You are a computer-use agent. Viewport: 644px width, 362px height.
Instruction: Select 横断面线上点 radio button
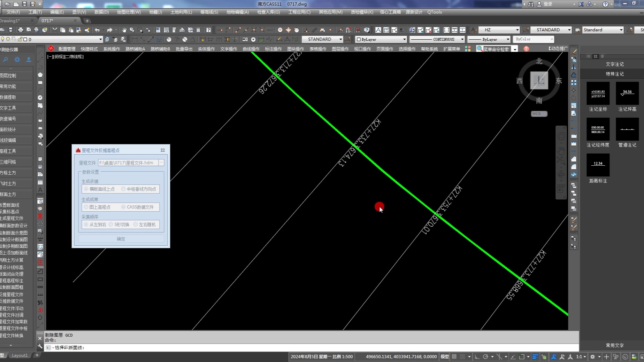(86, 189)
